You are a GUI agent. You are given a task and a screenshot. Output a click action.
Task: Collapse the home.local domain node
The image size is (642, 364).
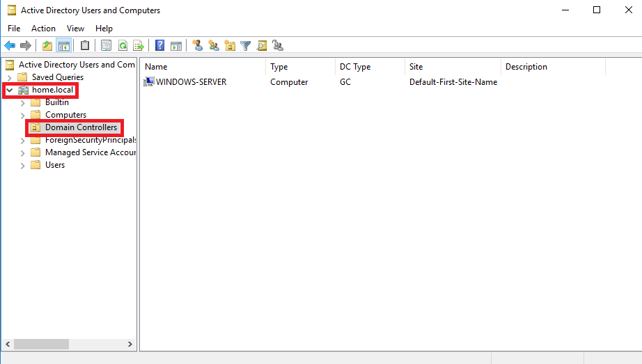[x=10, y=90]
